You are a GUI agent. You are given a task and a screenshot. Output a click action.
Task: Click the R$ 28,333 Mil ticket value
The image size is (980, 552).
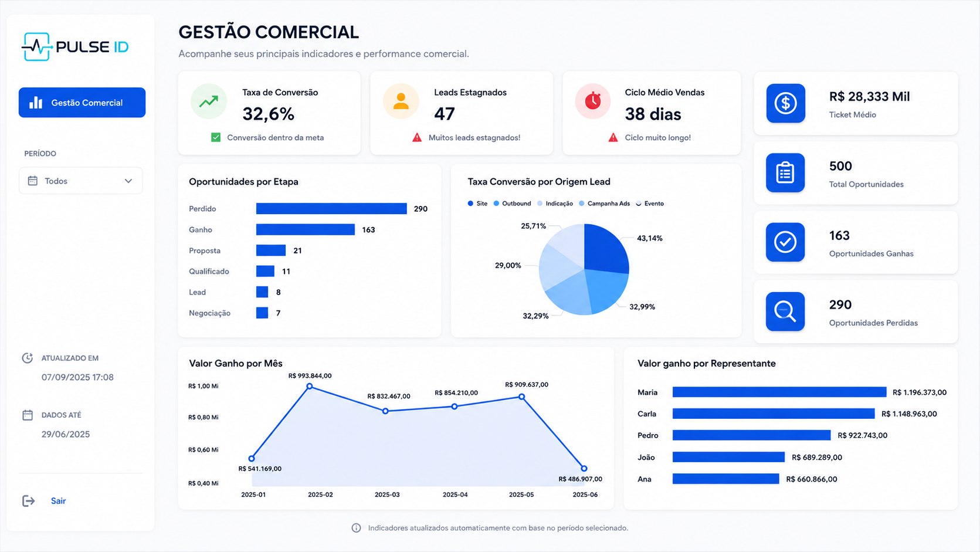870,97
